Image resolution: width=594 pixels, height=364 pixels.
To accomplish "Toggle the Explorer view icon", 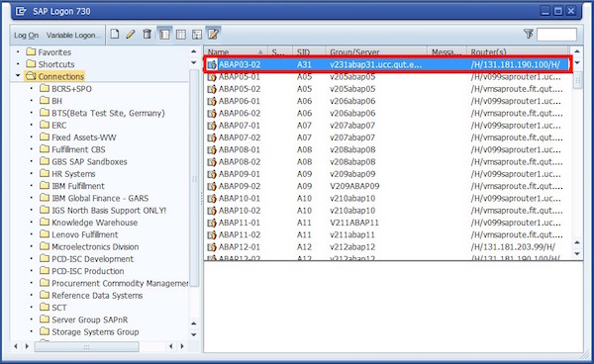I will [164, 35].
